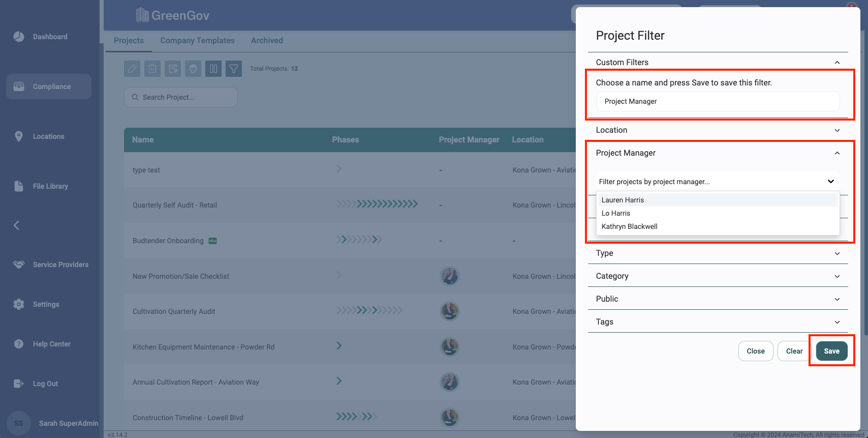The width and height of the screenshot is (868, 438).
Task: Select the Compliance icon in the sidebar
Action: point(19,86)
